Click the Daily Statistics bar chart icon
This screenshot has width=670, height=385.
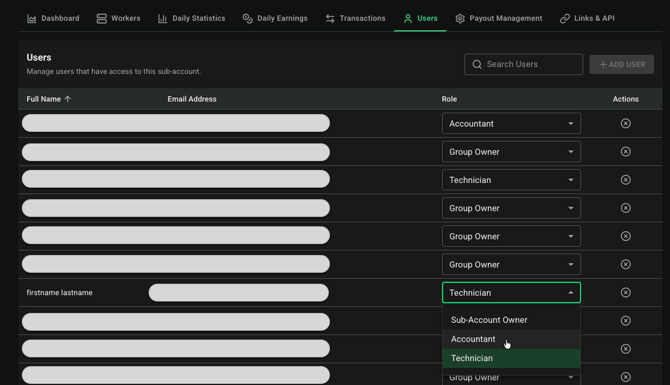(162, 18)
